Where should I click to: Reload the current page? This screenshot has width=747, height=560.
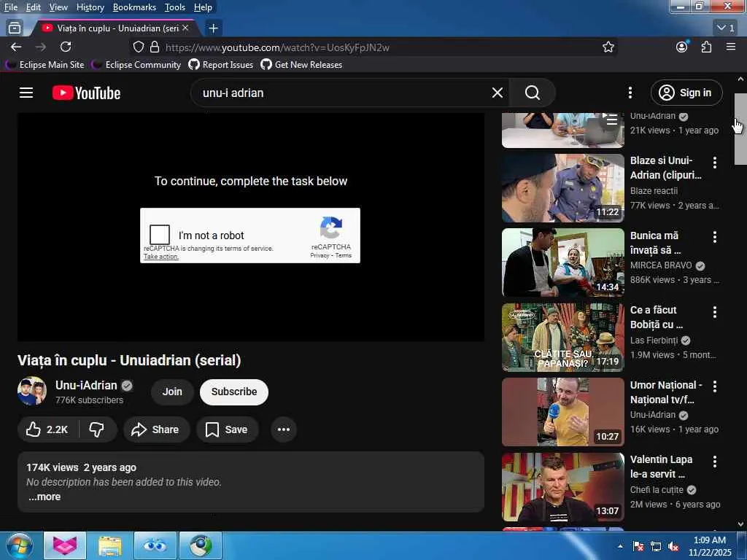tap(66, 47)
